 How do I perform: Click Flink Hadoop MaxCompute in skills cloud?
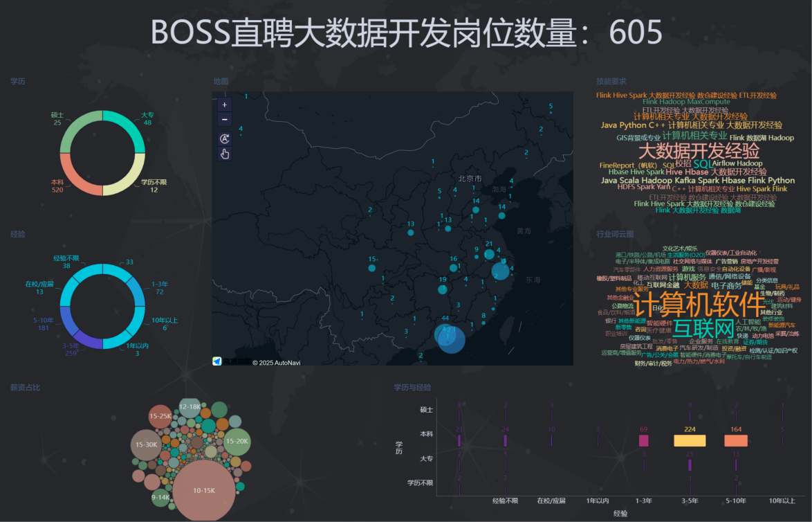pyautogui.click(x=686, y=102)
